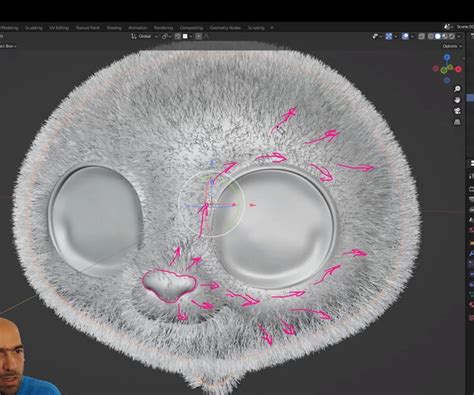
Task: Toggle X-ray view mode
Action: (421, 36)
